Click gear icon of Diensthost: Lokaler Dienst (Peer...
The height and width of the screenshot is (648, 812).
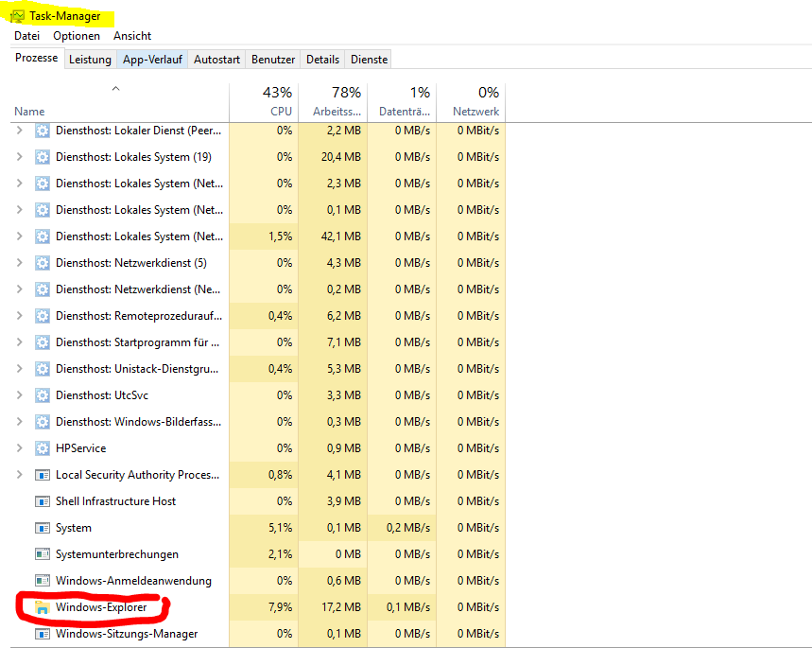click(x=42, y=131)
